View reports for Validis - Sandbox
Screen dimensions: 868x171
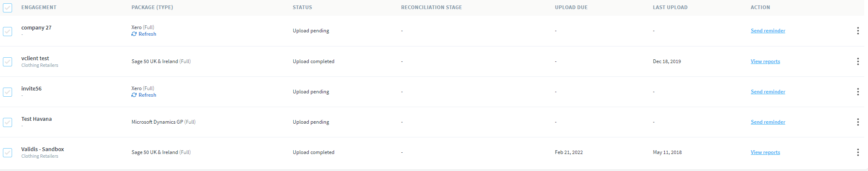click(x=765, y=152)
